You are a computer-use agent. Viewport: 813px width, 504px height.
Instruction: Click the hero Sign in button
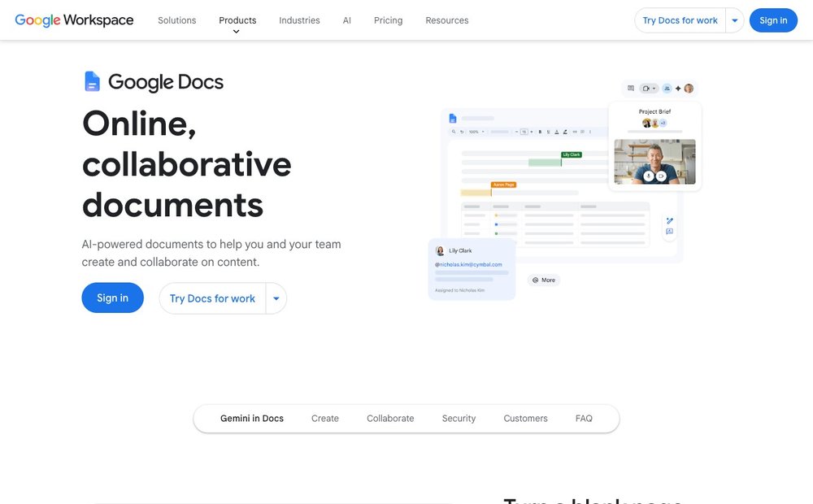112,298
